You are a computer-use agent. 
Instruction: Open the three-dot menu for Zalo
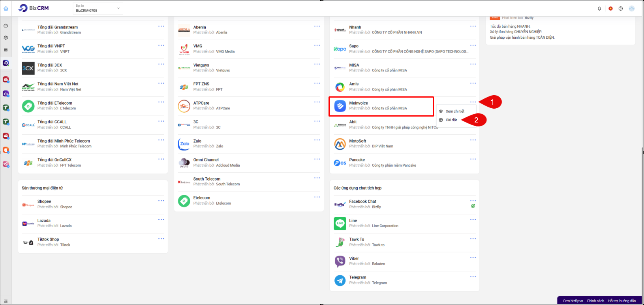[317, 140]
